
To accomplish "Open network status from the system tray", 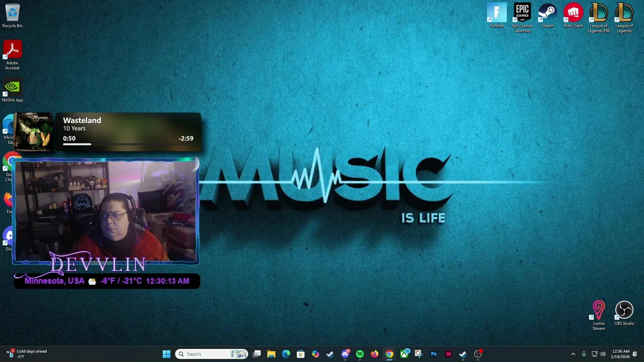I will [x=594, y=354].
